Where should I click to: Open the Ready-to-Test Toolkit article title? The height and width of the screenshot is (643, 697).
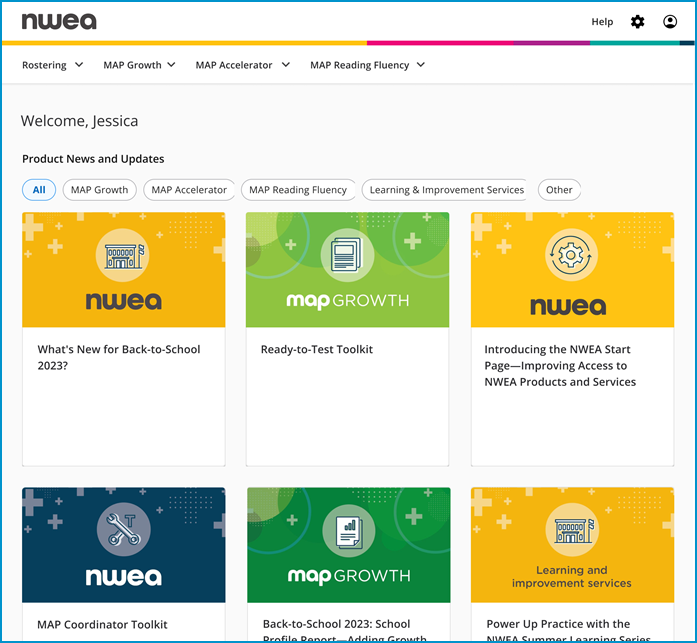(316, 349)
